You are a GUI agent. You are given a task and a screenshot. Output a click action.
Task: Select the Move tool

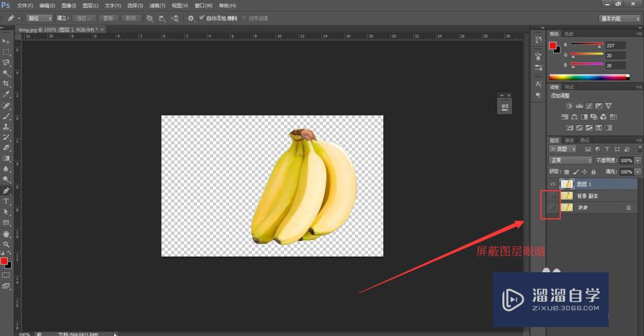tap(6, 41)
